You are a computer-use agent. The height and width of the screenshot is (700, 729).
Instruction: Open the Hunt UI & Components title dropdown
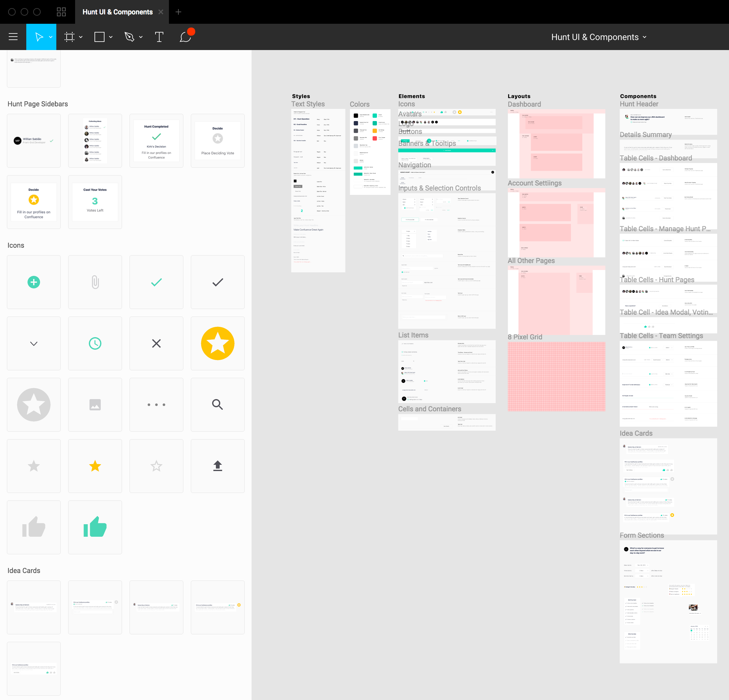645,37
